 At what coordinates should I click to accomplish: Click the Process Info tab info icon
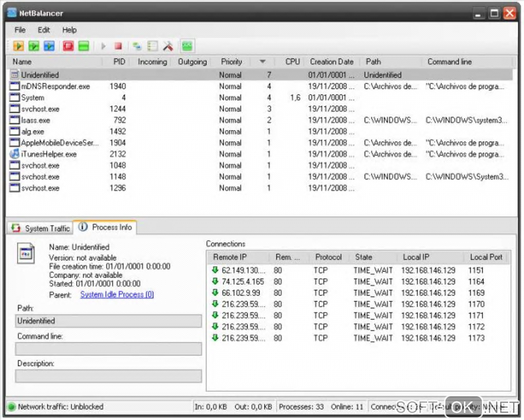[x=83, y=227]
